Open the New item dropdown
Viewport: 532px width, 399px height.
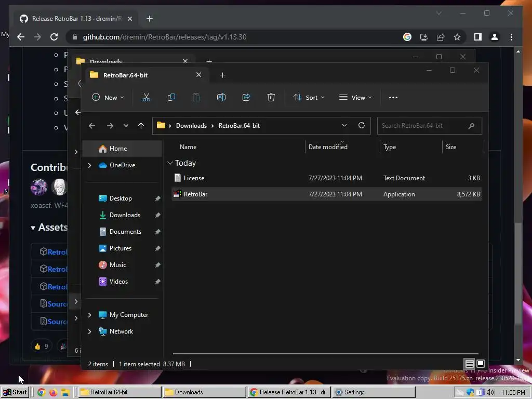(x=108, y=97)
